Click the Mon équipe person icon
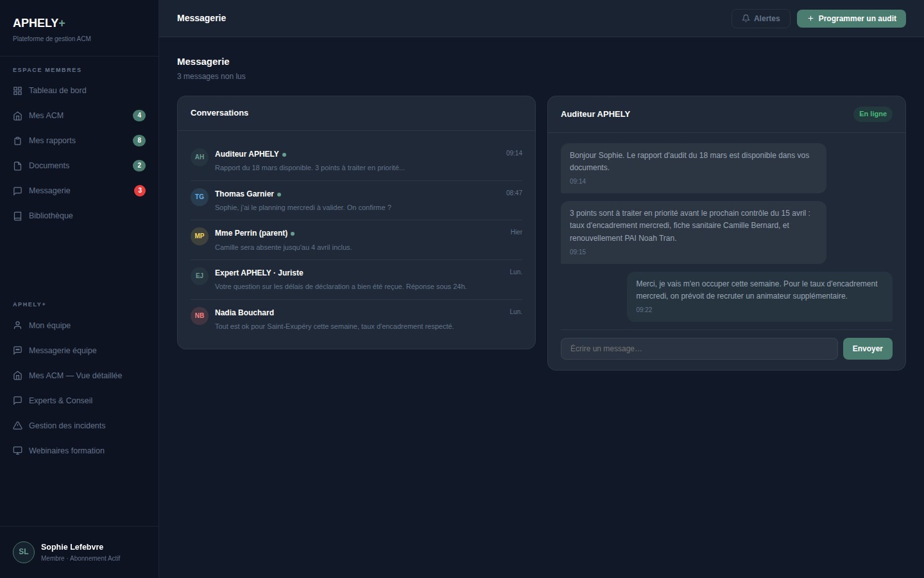 tap(17, 326)
